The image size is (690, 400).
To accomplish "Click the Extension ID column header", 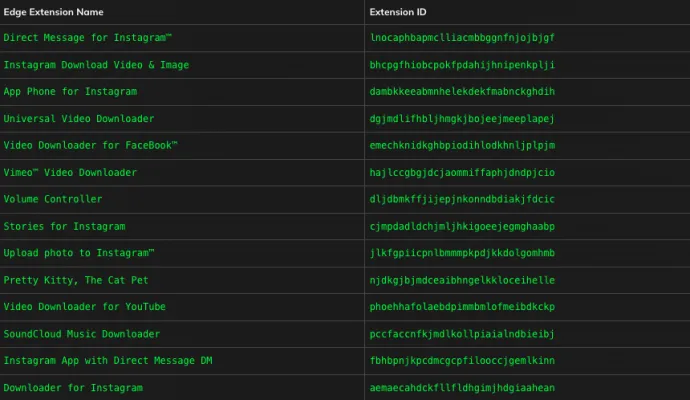I will tap(398, 12).
